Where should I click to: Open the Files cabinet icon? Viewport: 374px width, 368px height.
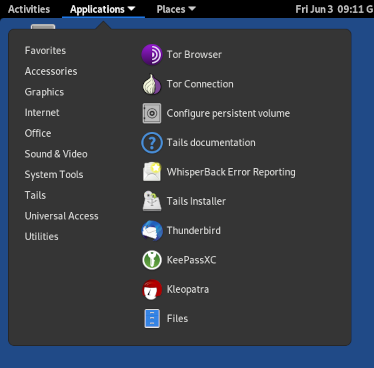pyautogui.click(x=152, y=318)
